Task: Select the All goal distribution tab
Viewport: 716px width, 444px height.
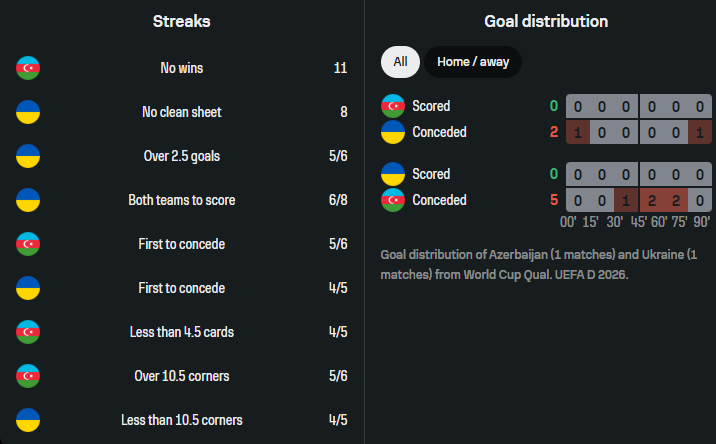Action: [x=400, y=62]
